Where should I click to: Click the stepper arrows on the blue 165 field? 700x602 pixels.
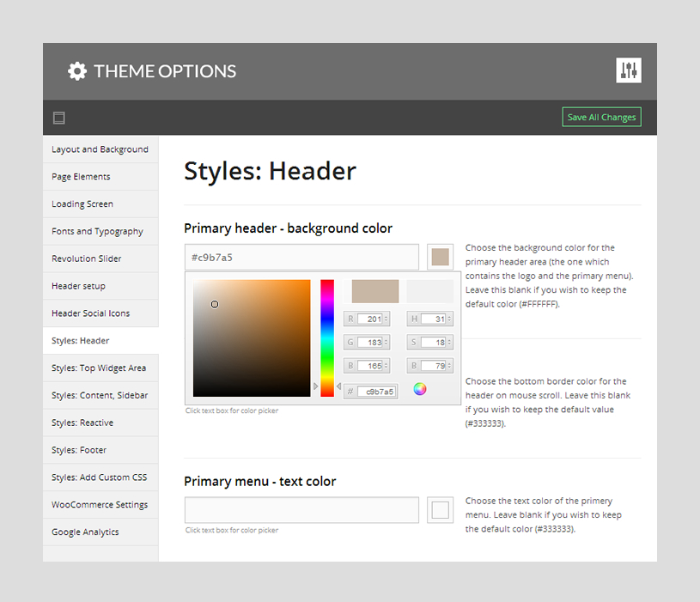coord(387,366)
